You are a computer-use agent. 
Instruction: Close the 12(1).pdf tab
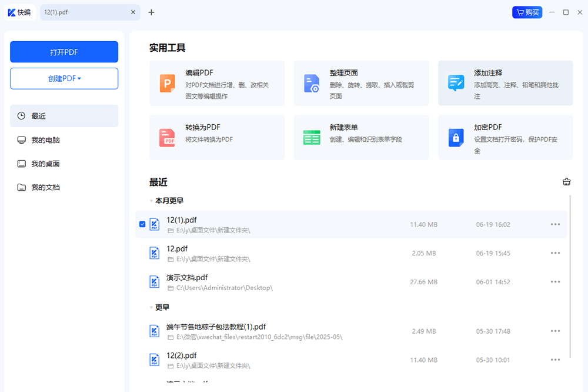point(133,12)
